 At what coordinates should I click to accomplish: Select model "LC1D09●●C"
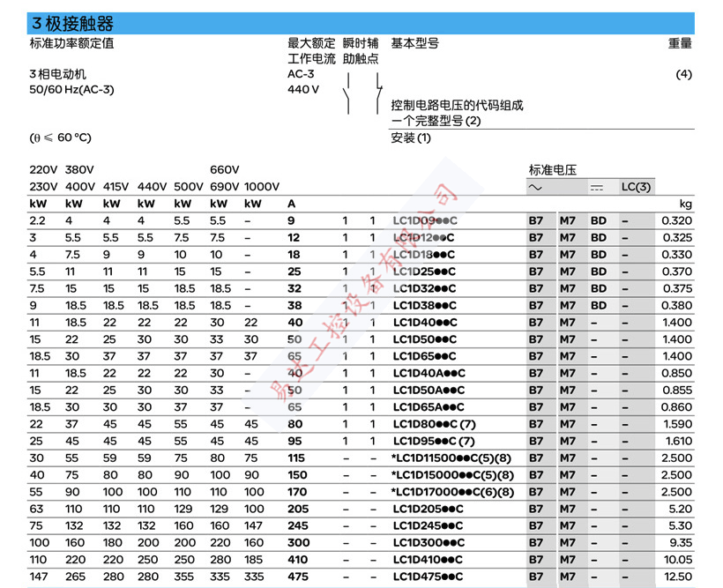coord(425,221)
